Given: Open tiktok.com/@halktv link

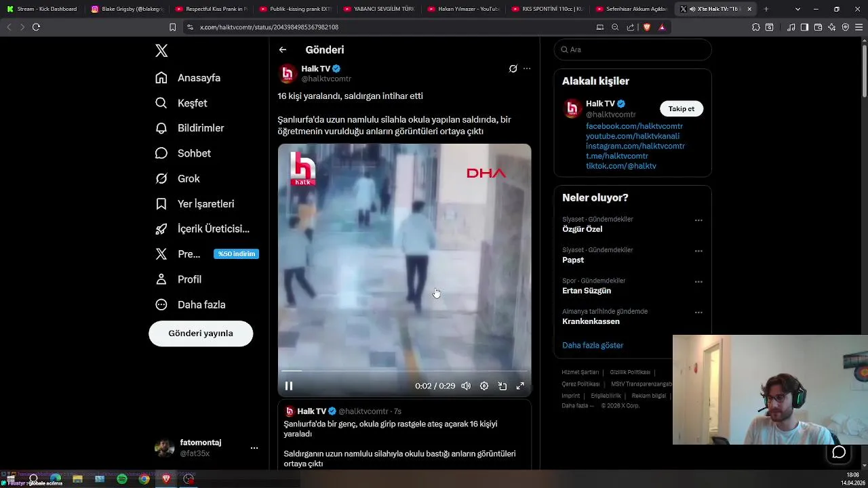Looking at the screenshot, I should click(x=621, y=166).
